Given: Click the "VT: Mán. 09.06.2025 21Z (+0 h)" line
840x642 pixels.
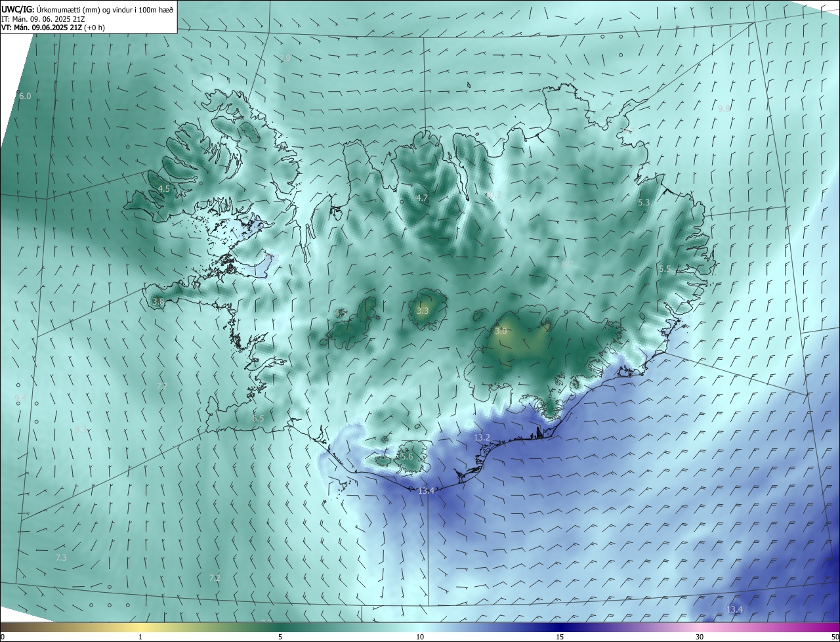Looking at the screenshot, I should coord(52,28).
